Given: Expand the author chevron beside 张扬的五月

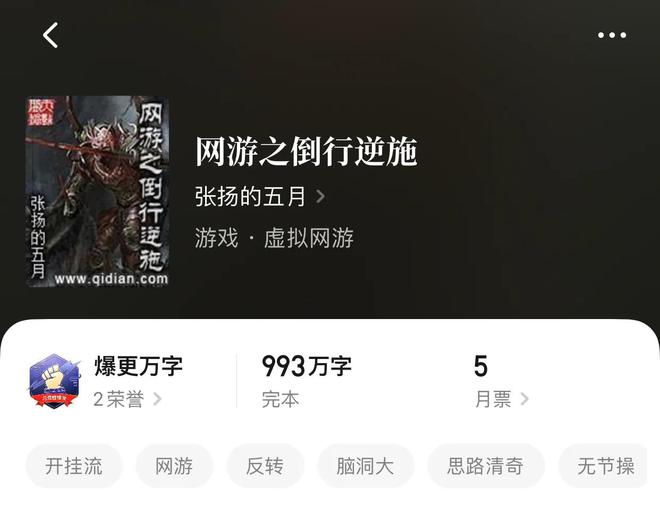Looking at the screenshot, I should 320,196.
